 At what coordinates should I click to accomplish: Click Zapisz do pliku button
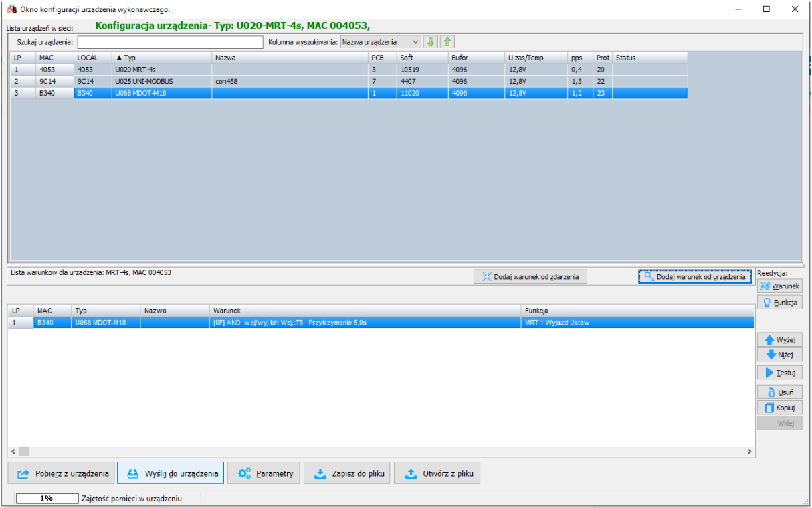(348, 473)
